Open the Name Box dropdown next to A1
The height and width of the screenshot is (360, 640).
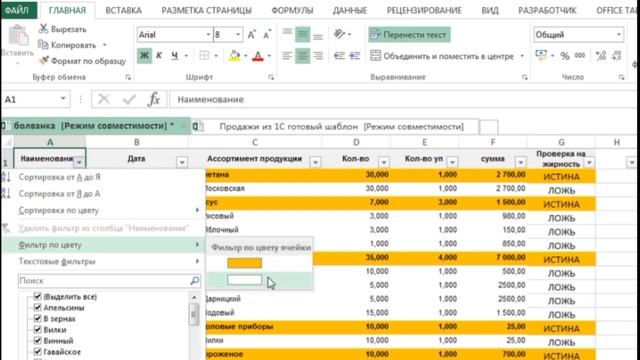click(x=63, y=99)
